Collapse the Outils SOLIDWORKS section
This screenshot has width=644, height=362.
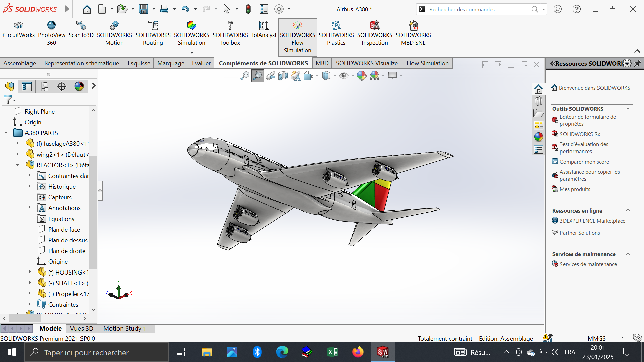coord(628,109)
